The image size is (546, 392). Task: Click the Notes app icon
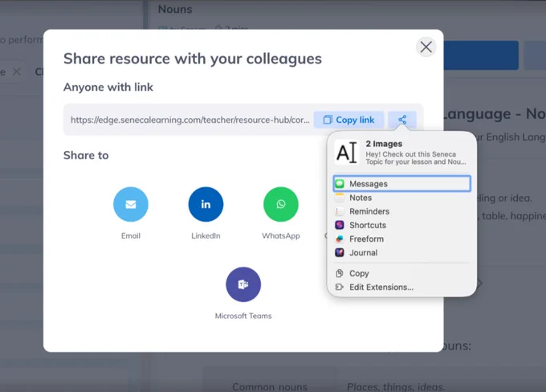340,198
